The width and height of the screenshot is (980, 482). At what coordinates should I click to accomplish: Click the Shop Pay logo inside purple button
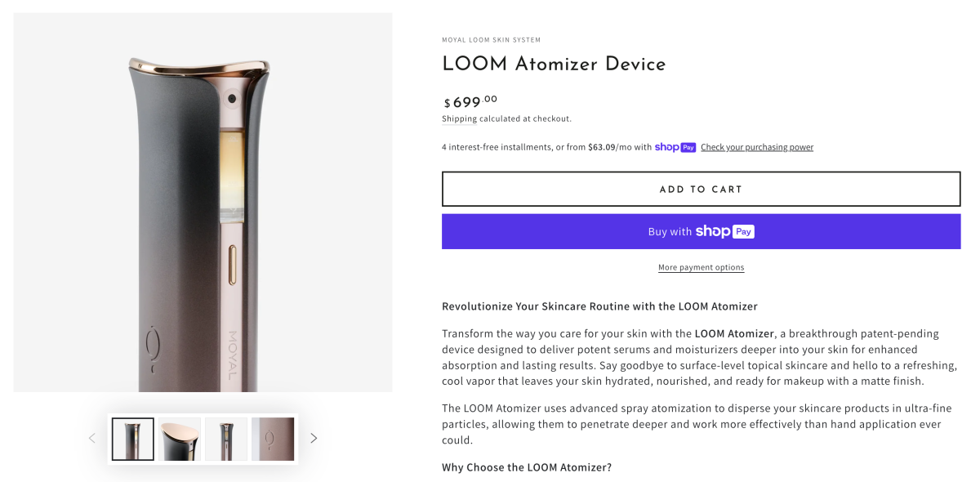(724, 232)
